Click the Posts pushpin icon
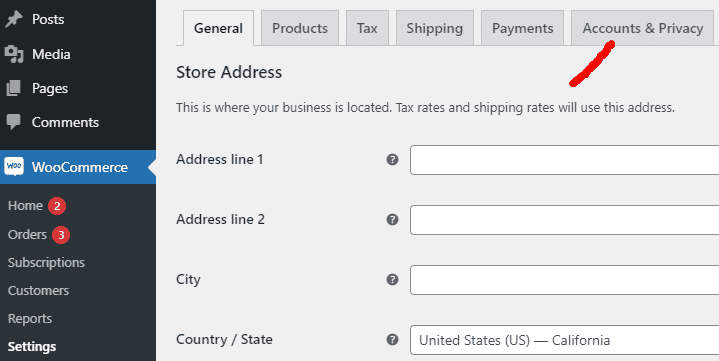Image resolution: width=719 pixels, height=361 pixels. 14,19
